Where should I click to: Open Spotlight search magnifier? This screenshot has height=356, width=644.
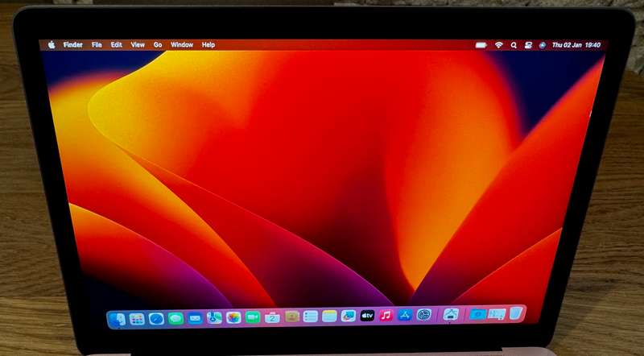coord(514,45)
